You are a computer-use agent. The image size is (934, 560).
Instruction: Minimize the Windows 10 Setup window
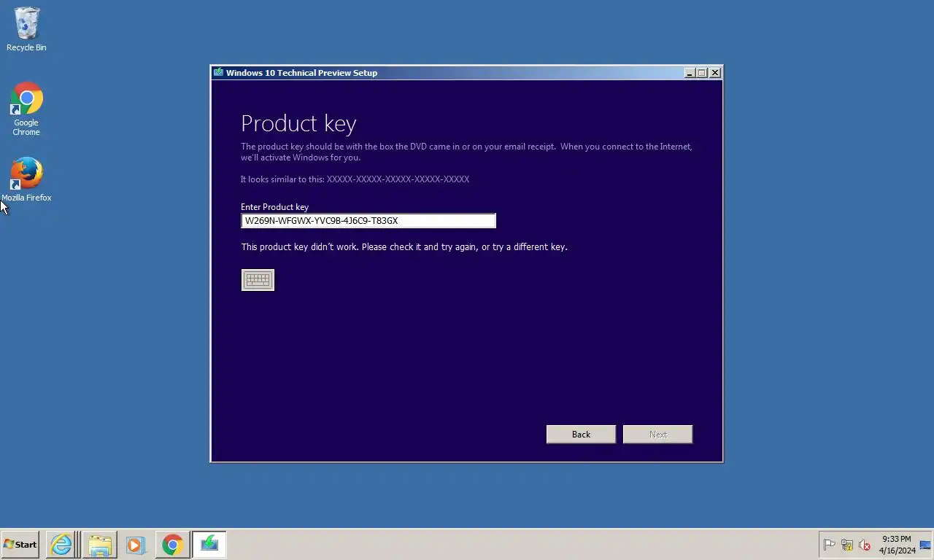690,72
